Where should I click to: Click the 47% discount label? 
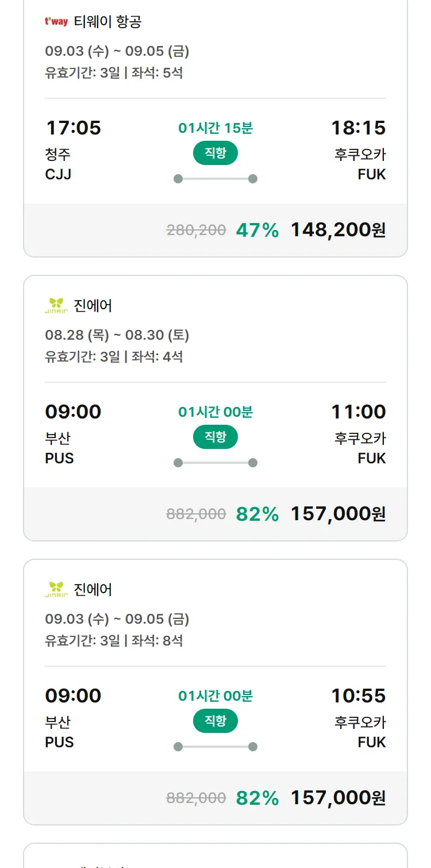257,230
